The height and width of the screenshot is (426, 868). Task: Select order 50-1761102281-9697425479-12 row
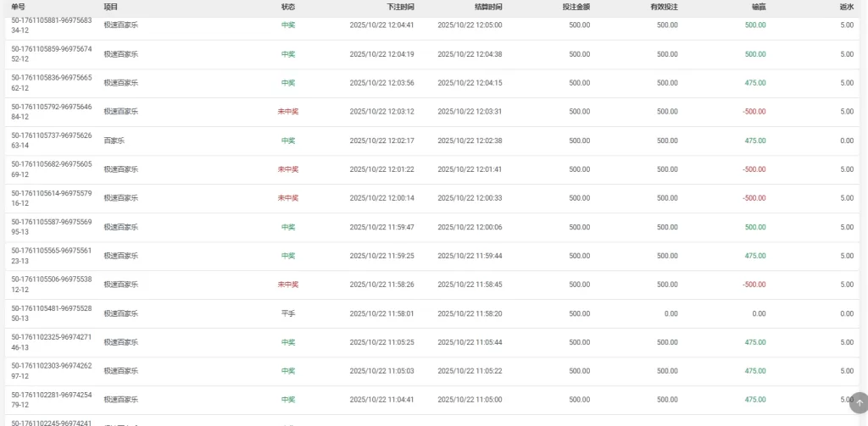pos(51,400)
